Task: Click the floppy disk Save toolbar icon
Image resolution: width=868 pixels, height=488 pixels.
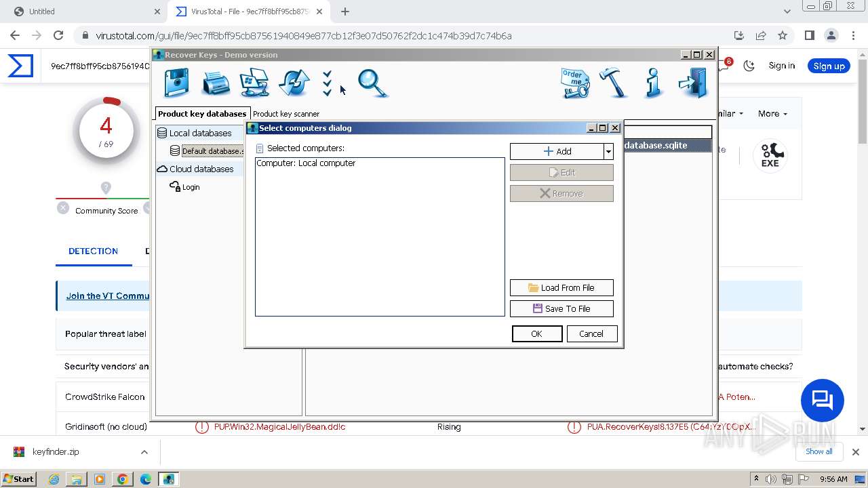Action: (176, 83)
